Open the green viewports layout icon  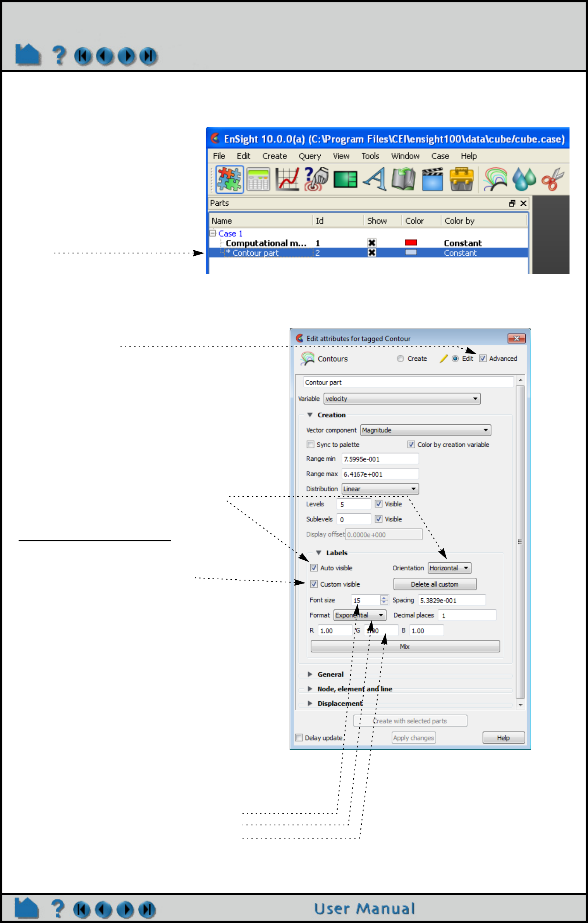345,179
